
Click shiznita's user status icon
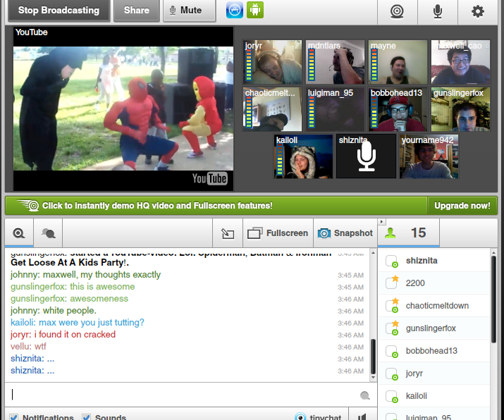(392, 261)
